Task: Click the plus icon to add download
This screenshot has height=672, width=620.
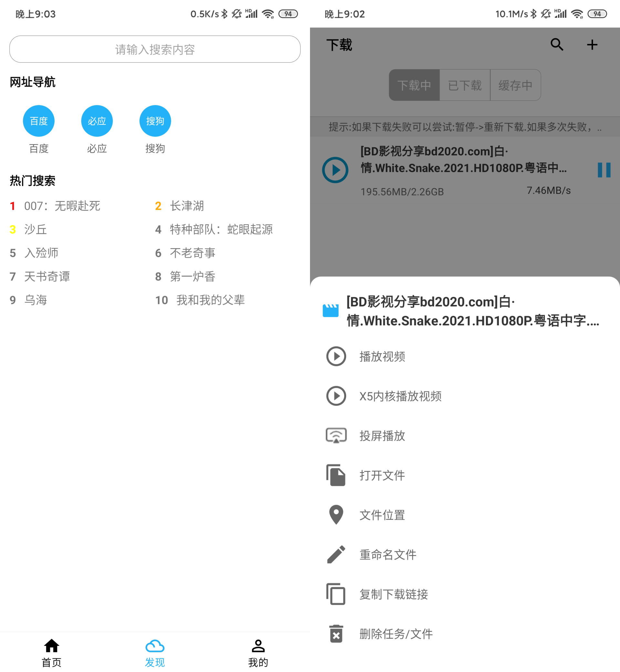Action: pyautogui.click(x=592, y=45)
